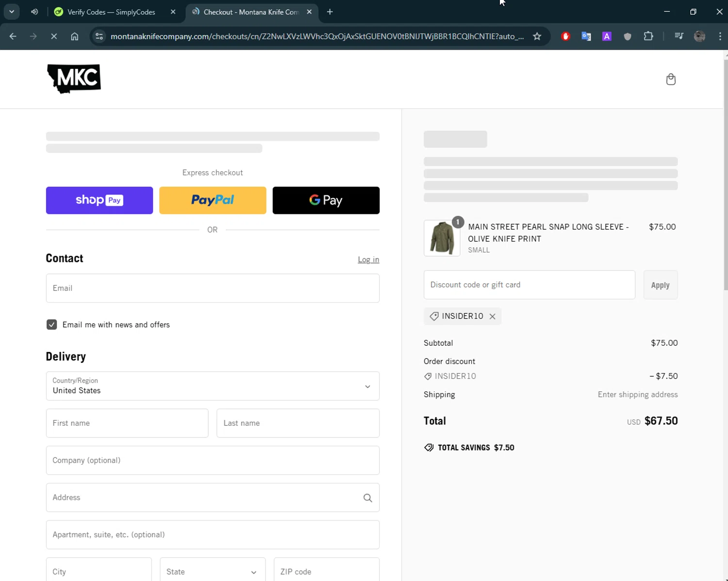Open the Chrome three-dot menu

coord(720,36)
